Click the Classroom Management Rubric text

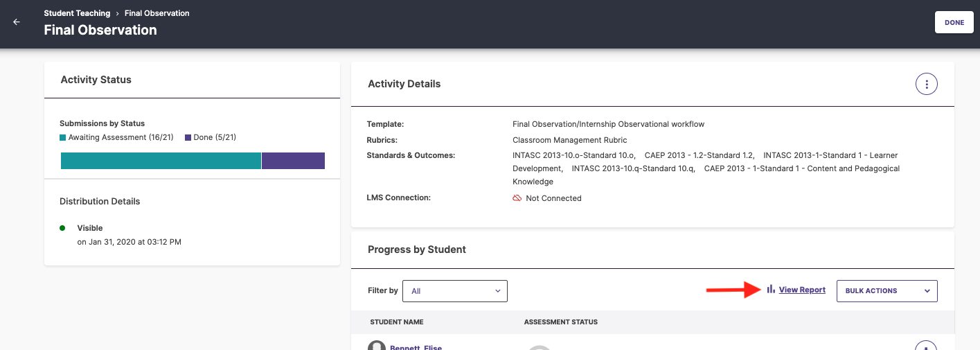[x=569, y=140]
